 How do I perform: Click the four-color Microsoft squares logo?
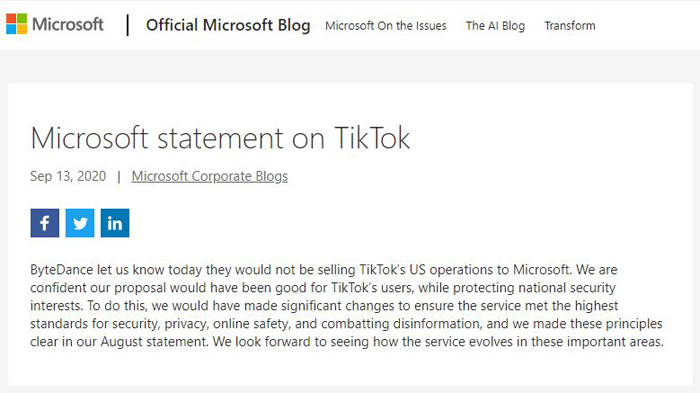coord(17,24)
